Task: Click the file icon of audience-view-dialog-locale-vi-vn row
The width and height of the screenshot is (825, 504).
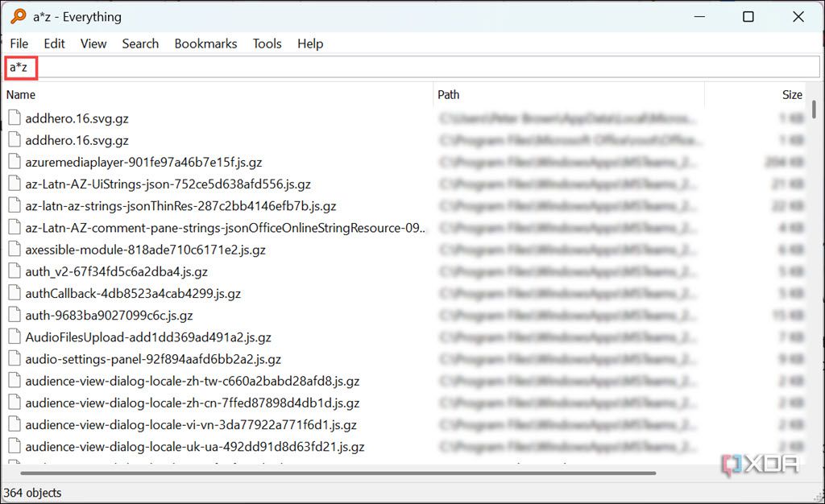Action: click(x=15, y=424)
